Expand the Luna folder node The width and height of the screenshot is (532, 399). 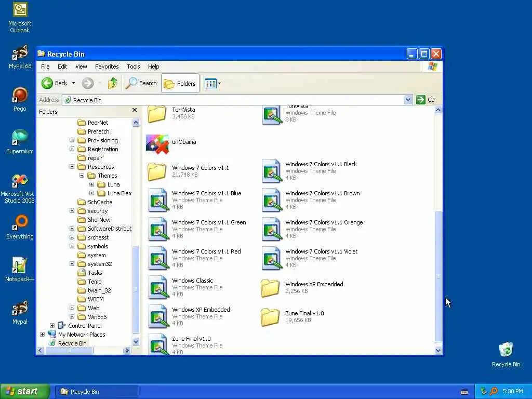(x=91, y=184)
